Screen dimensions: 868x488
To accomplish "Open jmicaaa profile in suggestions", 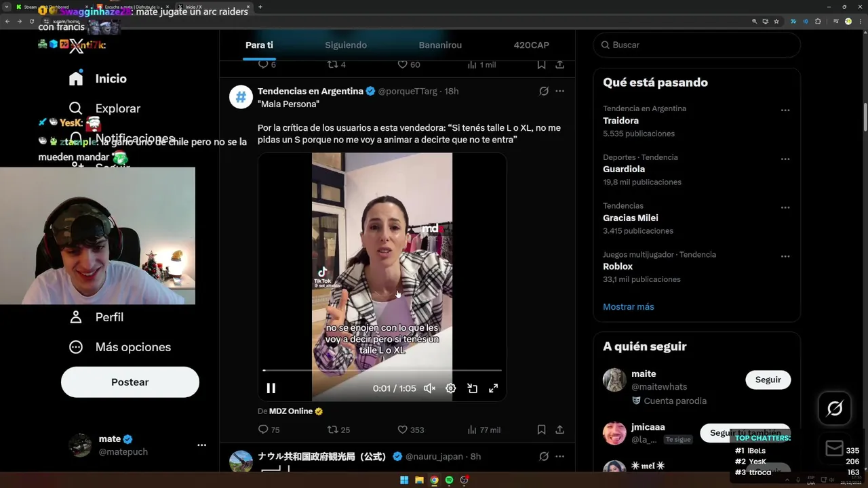I will [x=648, y=427].
